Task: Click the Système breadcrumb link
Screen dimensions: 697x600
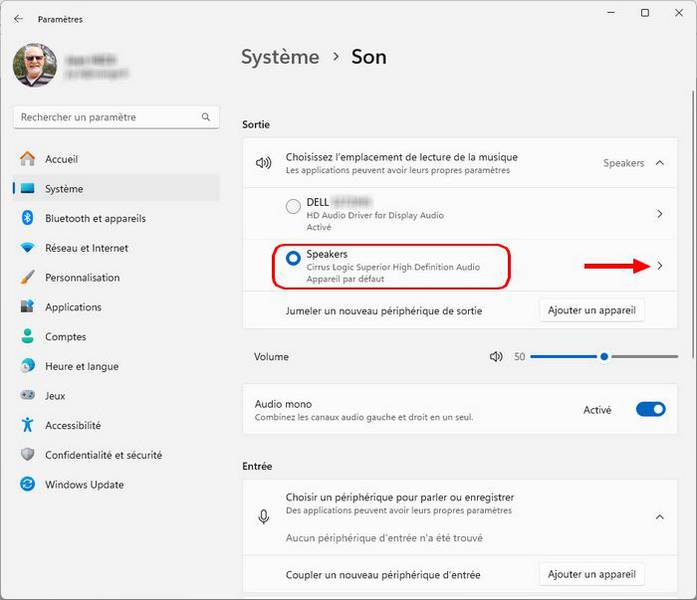Action: [x=280, y=57]
